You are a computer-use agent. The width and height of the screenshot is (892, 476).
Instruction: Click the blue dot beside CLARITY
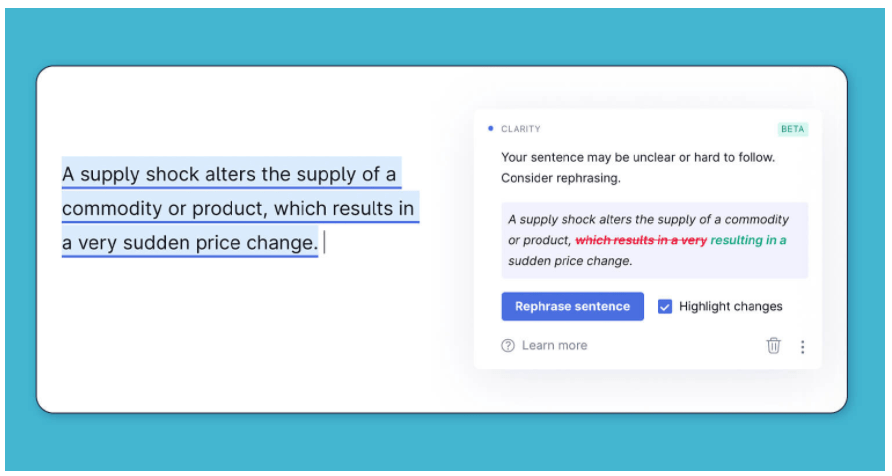click(x=490, y=129)
